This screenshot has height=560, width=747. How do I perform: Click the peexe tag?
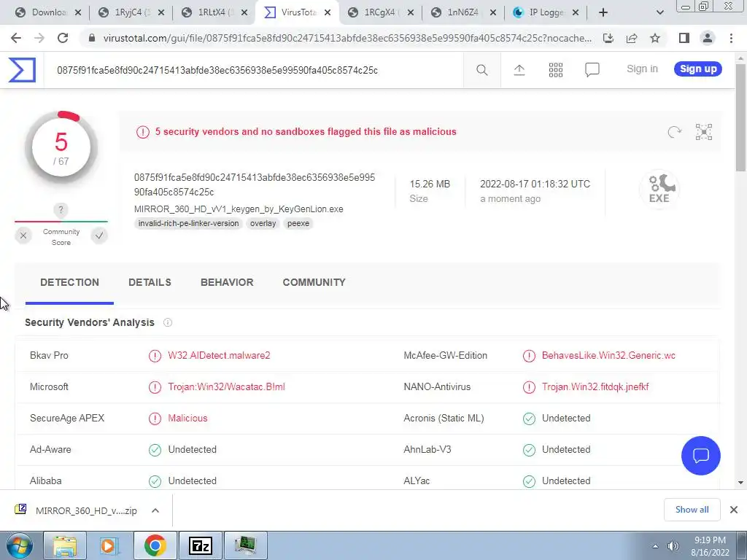(298, 223)
